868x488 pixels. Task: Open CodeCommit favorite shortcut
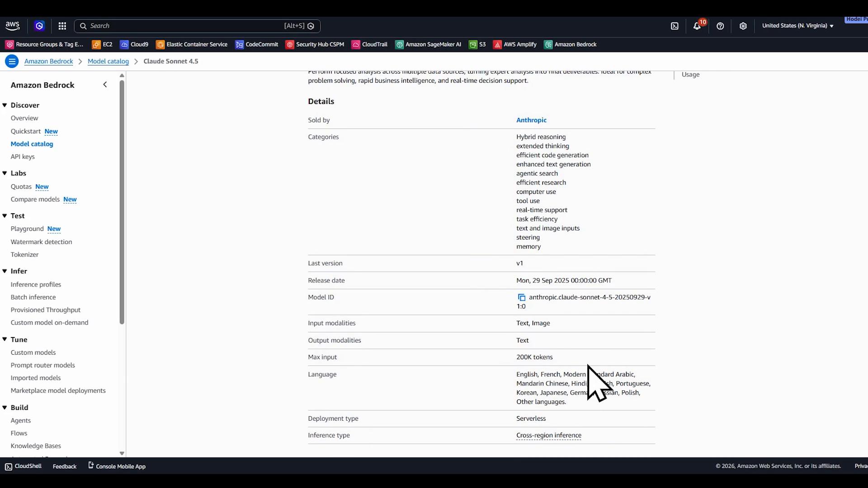257,44
